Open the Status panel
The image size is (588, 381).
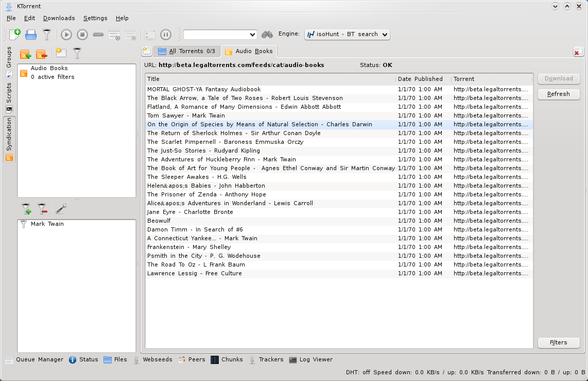(x=83, y=359)
